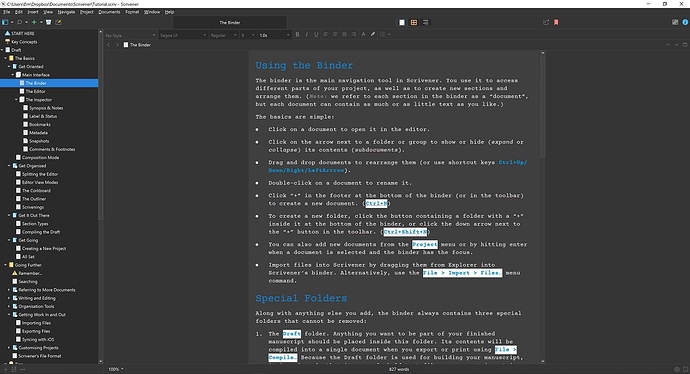Click the 827 words count in footer
690x374 pixels.
399,369
